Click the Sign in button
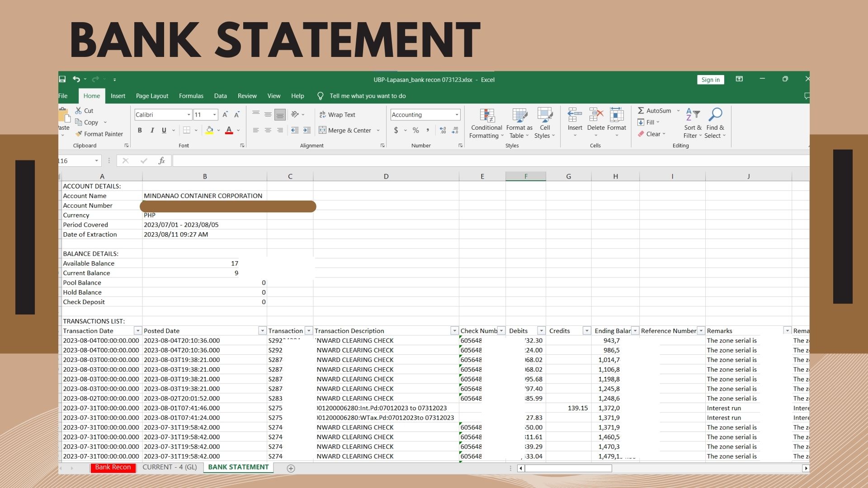 (710, 80)
